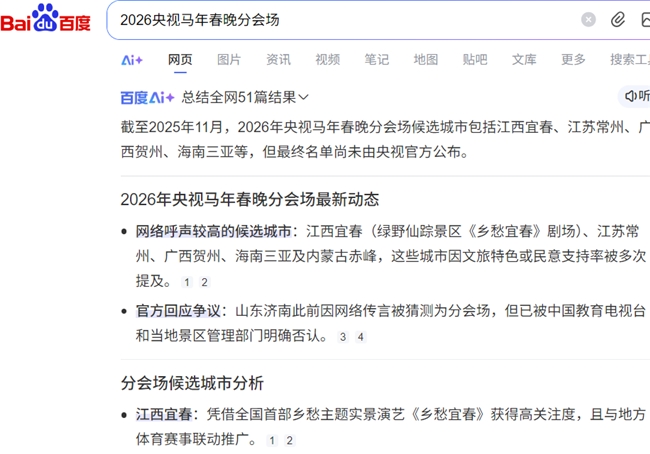Switch to the 图片 tab
Image resolution: width=650 pixels, height=454 pixels.
229,60
